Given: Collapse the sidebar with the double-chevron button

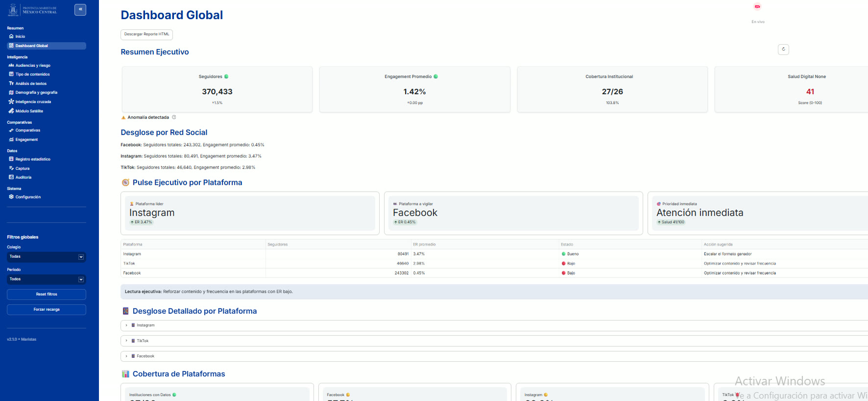Looking at the screenshot, I should pos(80,10).
